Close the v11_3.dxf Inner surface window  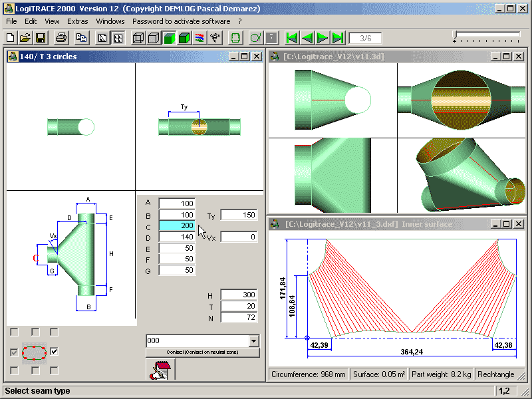click(519, 224)
